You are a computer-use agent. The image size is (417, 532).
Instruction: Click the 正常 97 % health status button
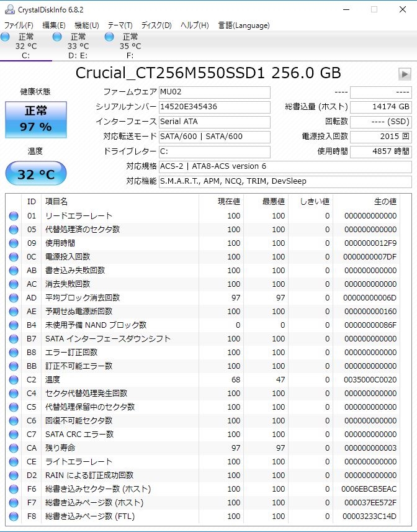[x=36, y=120]
